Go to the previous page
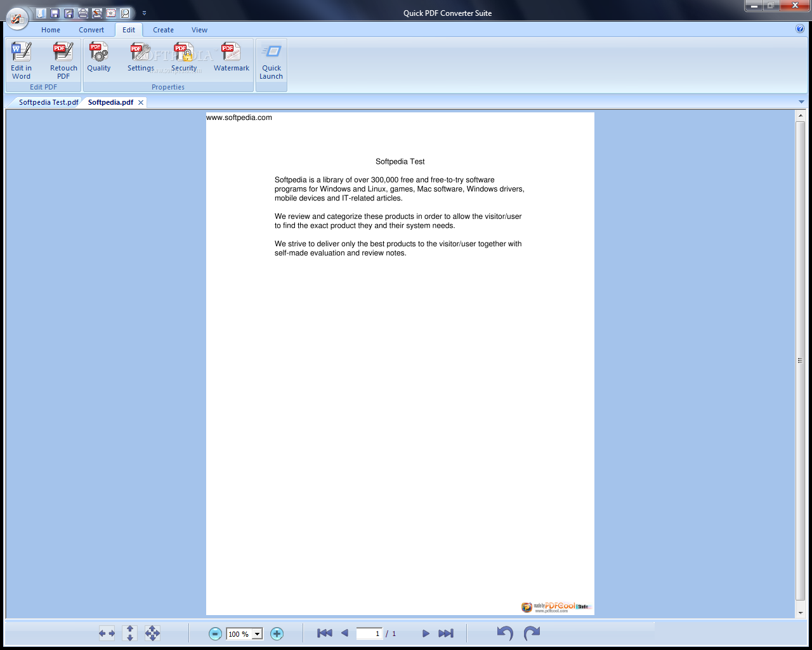This screenshot has width=812, height=650. pos(345,633)
